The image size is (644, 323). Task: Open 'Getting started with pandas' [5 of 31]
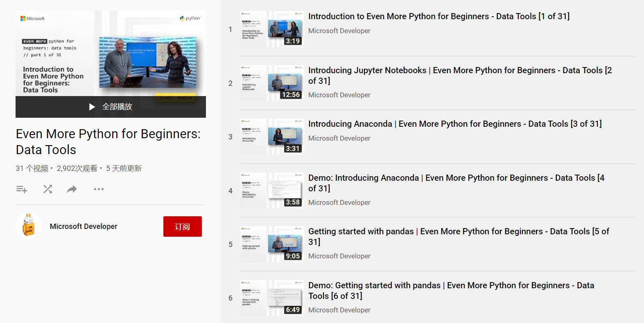pyautogui.click(x=459, y=237)
